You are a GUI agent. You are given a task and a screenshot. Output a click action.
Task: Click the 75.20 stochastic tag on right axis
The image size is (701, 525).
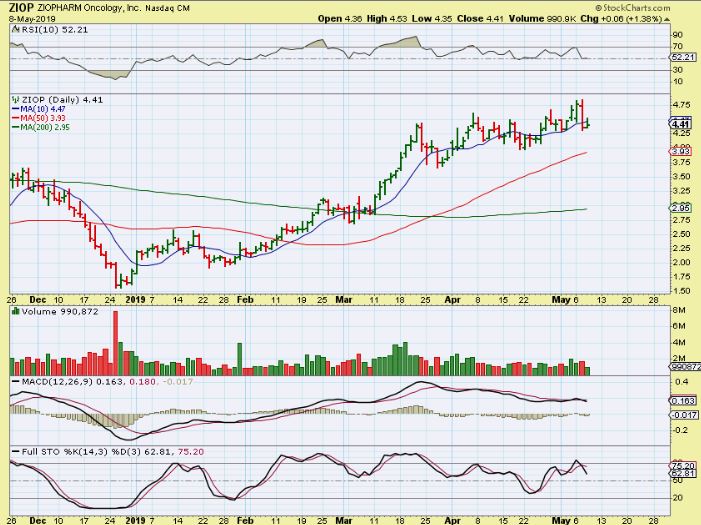684,466
